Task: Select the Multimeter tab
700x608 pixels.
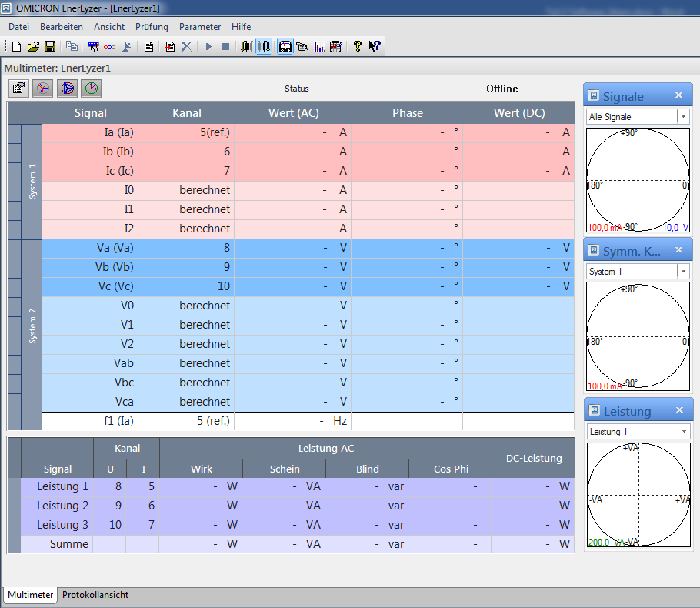Action: pos(30,595)
